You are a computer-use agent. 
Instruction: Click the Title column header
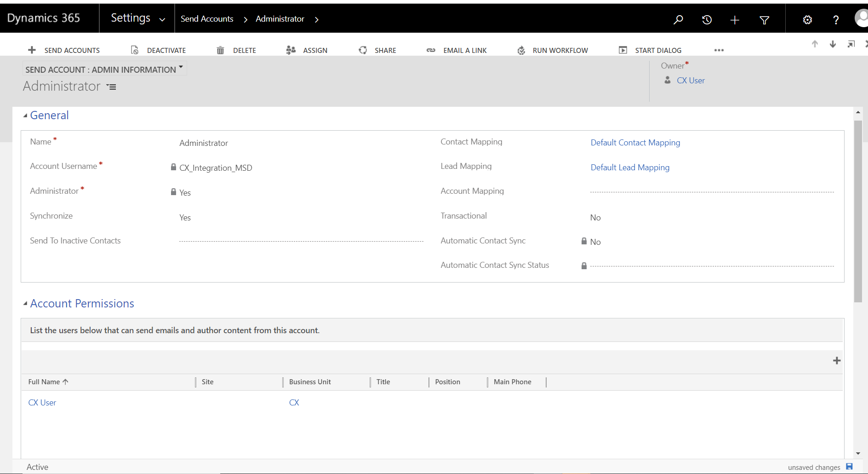point(383,382)
